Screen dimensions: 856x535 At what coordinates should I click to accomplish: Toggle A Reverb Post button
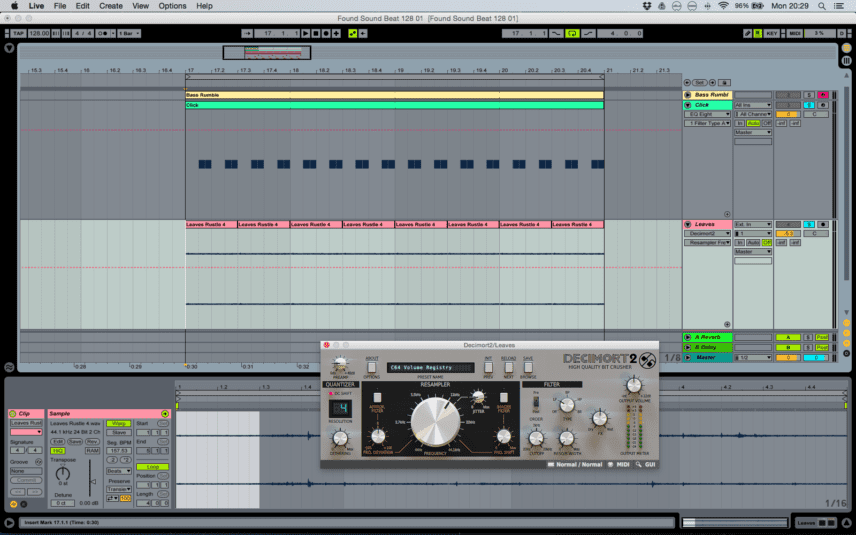click(822, 337)
